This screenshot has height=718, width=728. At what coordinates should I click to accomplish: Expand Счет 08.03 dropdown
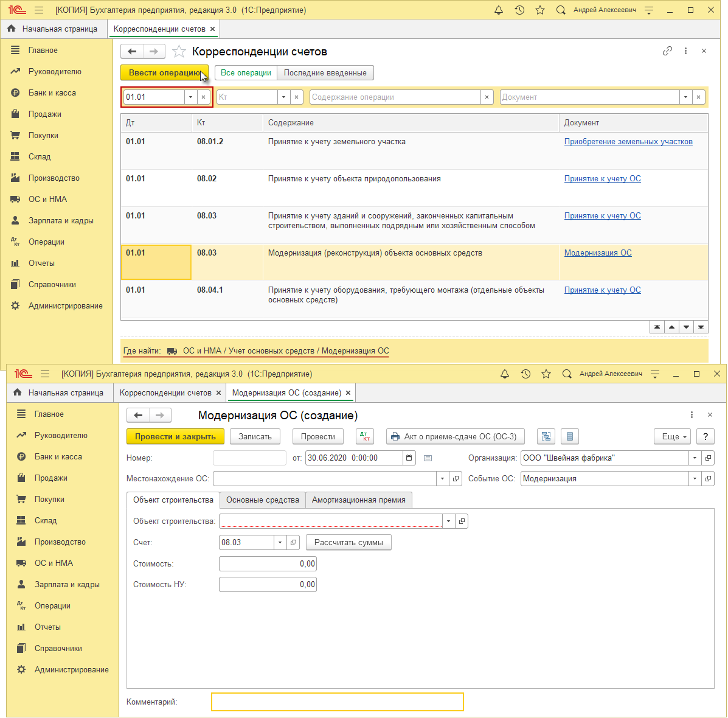click(x=280, y=542)
